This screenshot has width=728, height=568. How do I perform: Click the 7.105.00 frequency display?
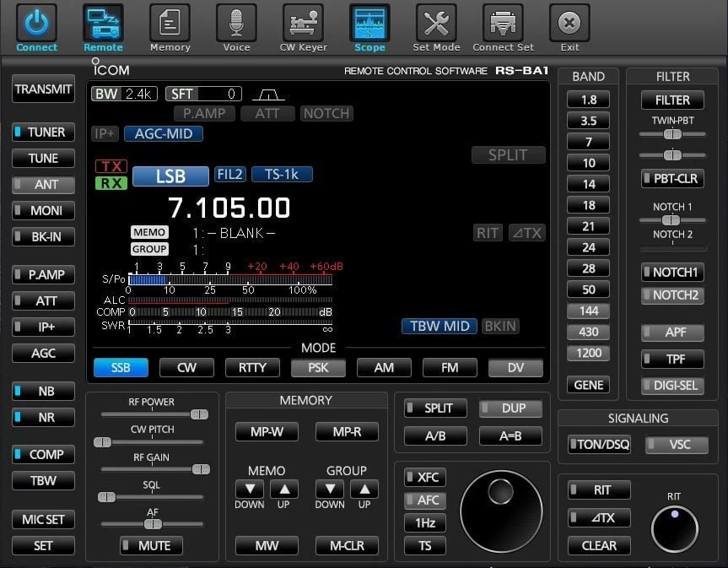[229, 208]
